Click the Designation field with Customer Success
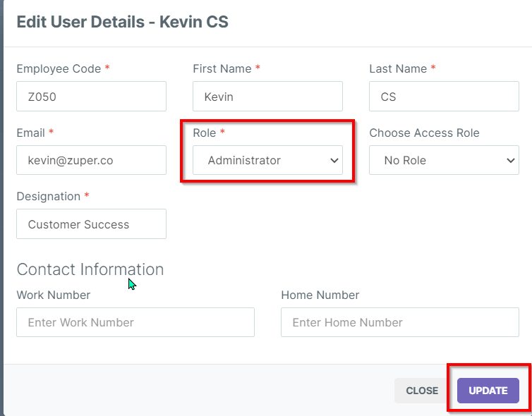Screen dimensions: 532x416 pyautogui.click(x=91, y=224)
